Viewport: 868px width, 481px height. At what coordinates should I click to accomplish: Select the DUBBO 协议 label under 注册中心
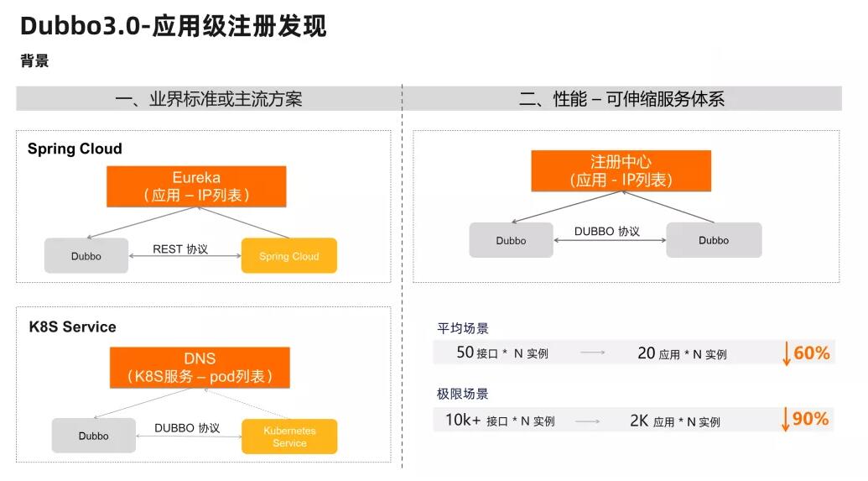(x=607, y=231)
